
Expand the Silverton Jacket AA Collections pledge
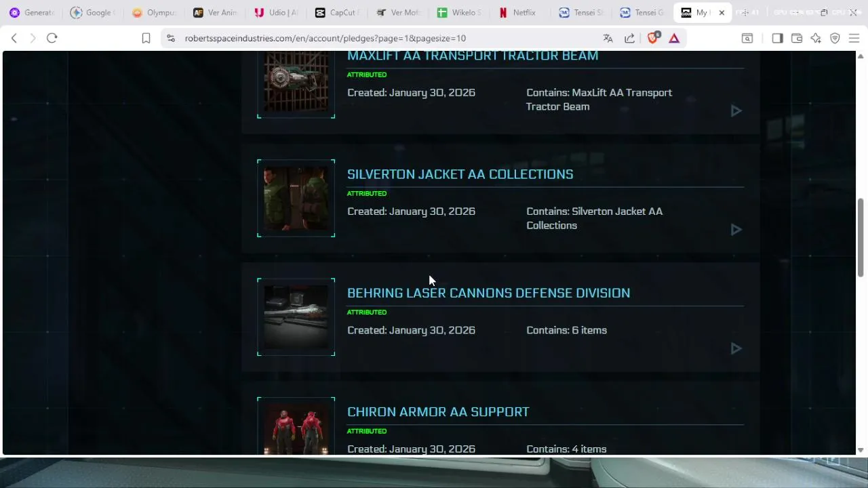point(736,230)
